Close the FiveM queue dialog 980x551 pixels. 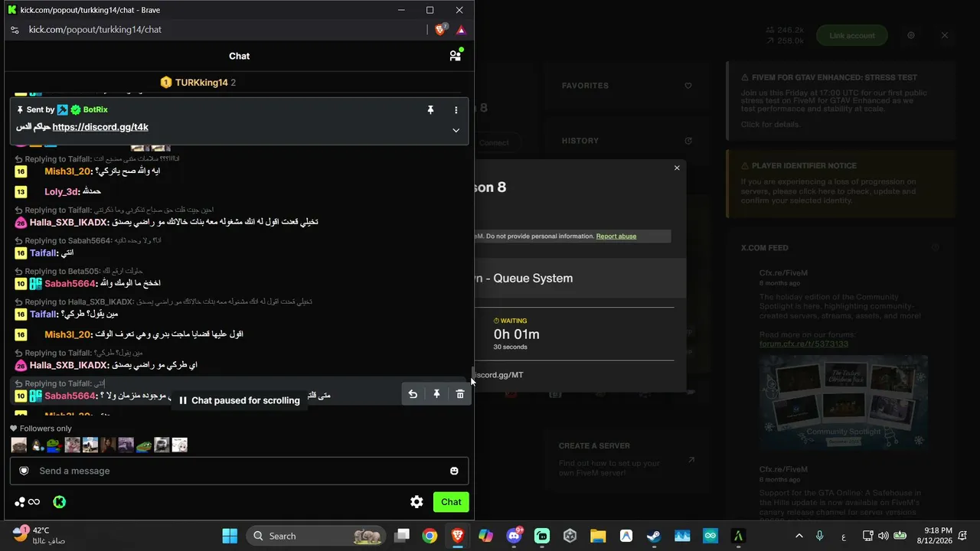point(677,168)
